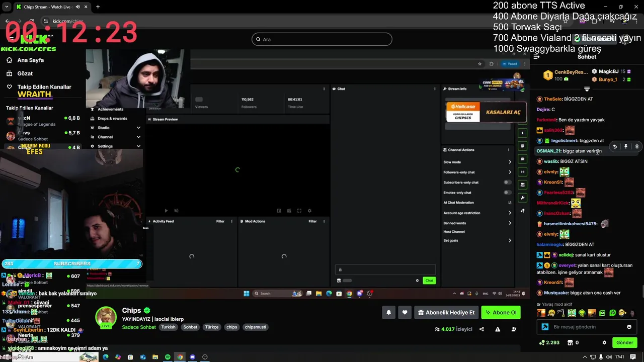Click Chips channel avatar with LIVE badge
The height and width of the screenshot is (362, 644).
(x=106, y=317)
